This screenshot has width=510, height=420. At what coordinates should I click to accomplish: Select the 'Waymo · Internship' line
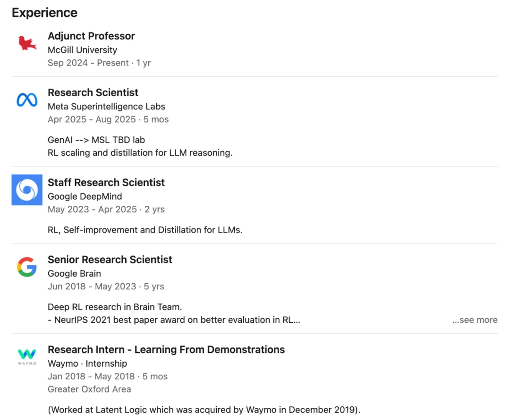click(x=87, y=363)
